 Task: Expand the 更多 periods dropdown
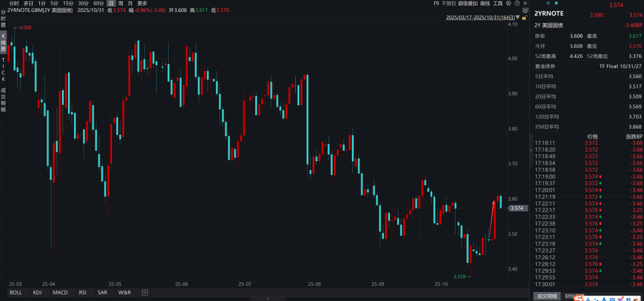click(x=142, y=3)
